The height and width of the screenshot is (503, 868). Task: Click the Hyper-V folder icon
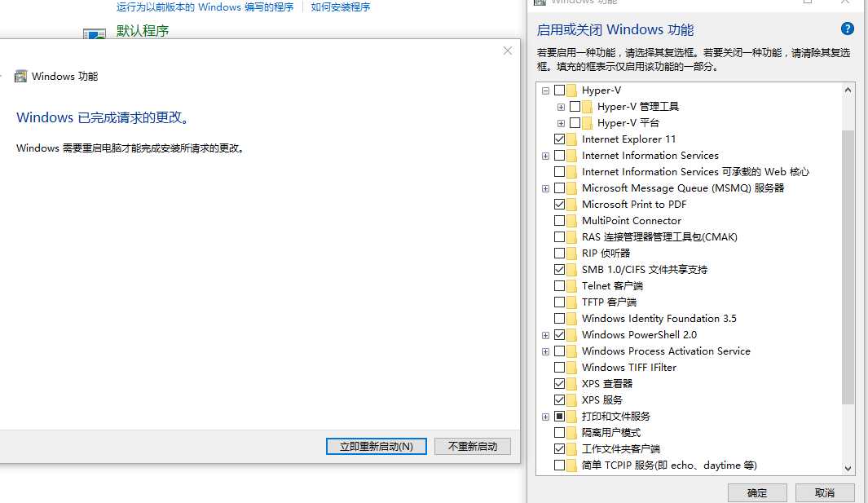pyautogui.click(x=572, y=90)
